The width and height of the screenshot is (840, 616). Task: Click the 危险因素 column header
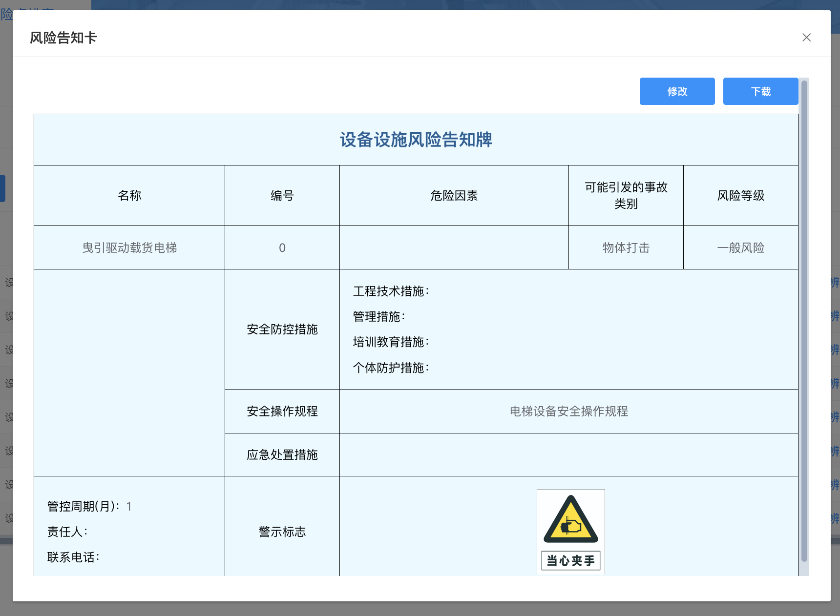click(x=454, y=196)
